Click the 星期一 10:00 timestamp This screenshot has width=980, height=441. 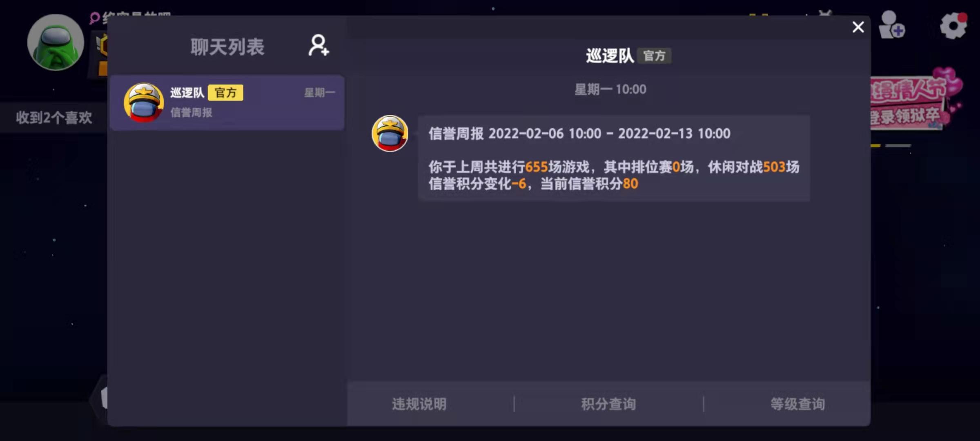point(610,89)
